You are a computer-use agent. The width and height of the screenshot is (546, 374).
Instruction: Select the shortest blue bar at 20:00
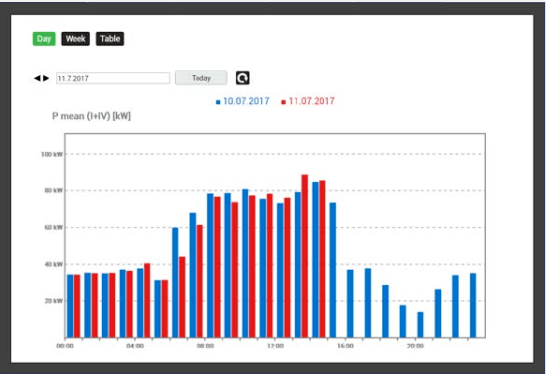420,325
